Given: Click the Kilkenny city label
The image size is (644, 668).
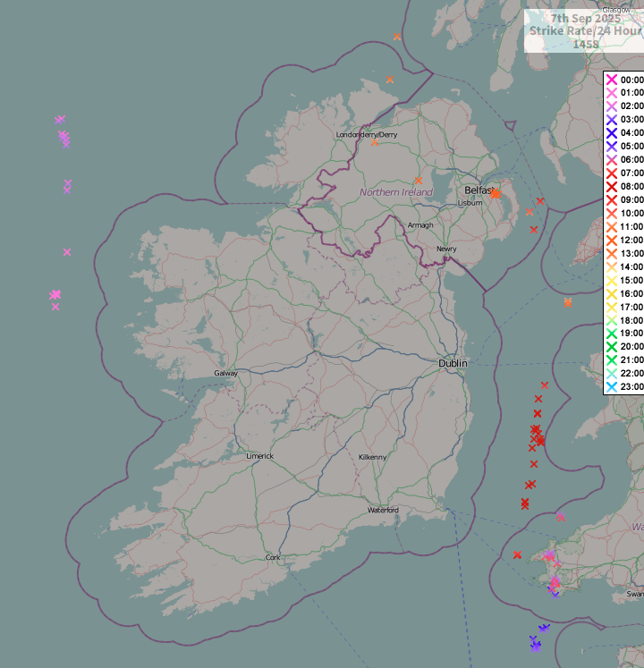Looking at the screenshot, I should 372,457.
